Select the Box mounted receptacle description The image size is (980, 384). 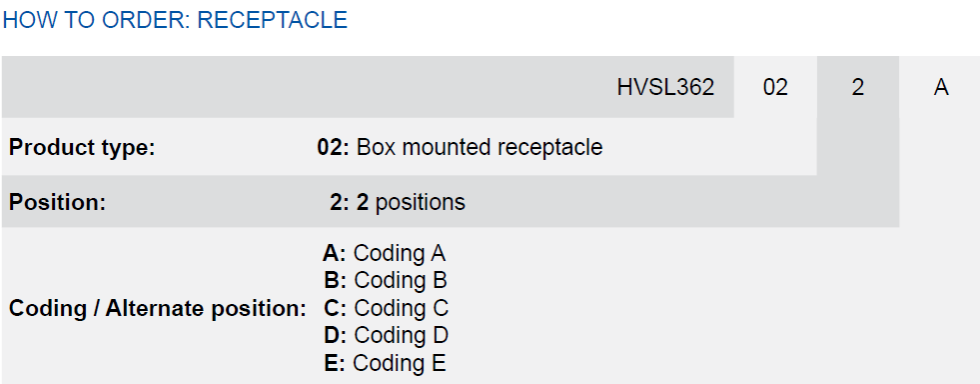(480, 148)
